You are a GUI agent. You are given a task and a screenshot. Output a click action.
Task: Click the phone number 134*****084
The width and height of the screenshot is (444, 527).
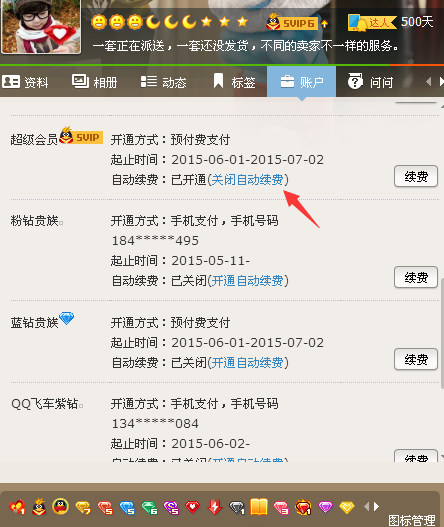click(x=155, y=423)
